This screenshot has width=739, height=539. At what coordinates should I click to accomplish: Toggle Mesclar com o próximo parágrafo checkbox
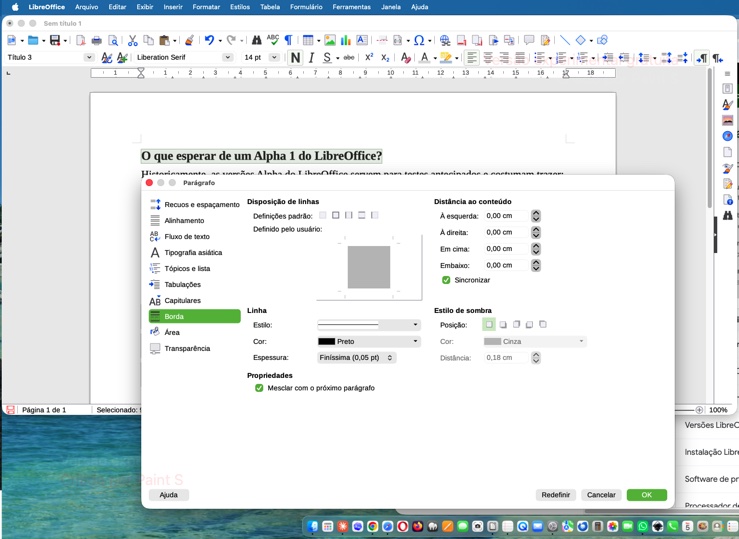259,388
